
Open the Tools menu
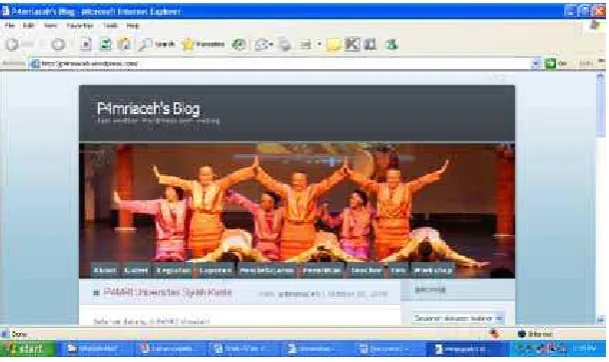pyautogui.click(x=110, y=26)
